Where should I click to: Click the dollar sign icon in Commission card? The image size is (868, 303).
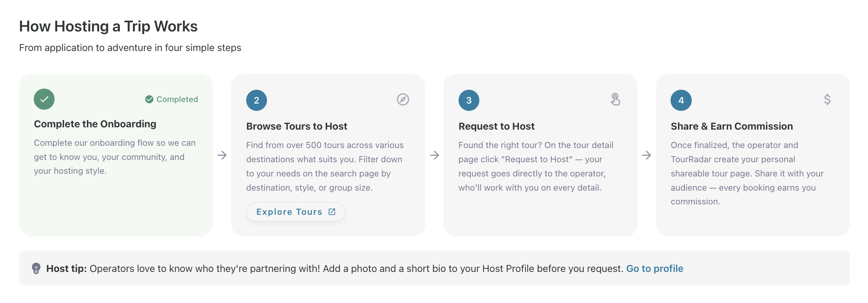827,99
